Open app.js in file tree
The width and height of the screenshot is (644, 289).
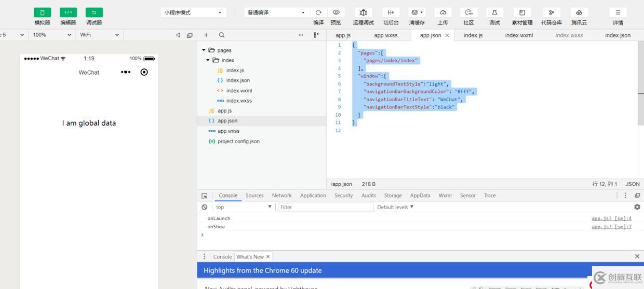(224, 111)
